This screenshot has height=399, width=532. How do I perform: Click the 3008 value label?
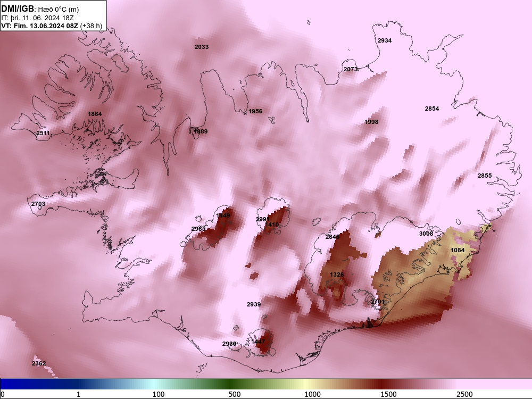426,234
